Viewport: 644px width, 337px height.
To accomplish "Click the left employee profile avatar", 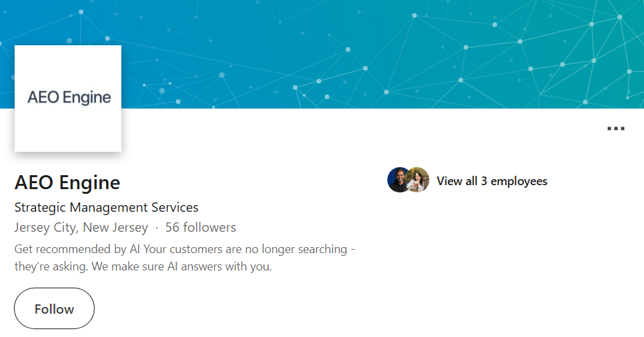I will (398, 180).
